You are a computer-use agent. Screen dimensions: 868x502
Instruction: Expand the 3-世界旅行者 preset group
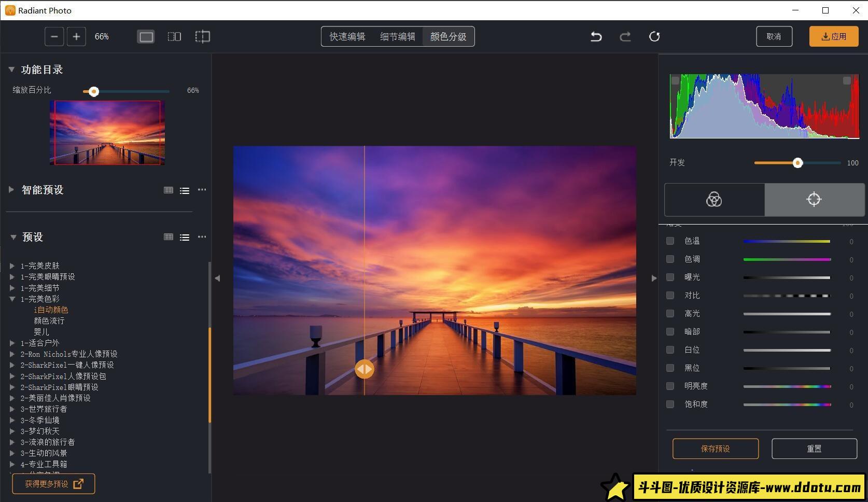pos(12,409)
